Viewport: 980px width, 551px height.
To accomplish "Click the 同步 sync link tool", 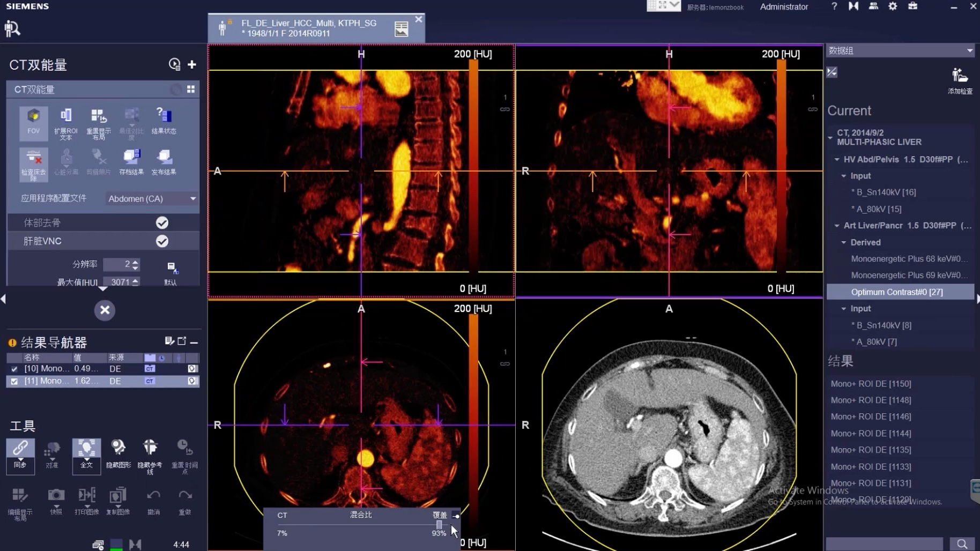I will (x=20, y=456).
